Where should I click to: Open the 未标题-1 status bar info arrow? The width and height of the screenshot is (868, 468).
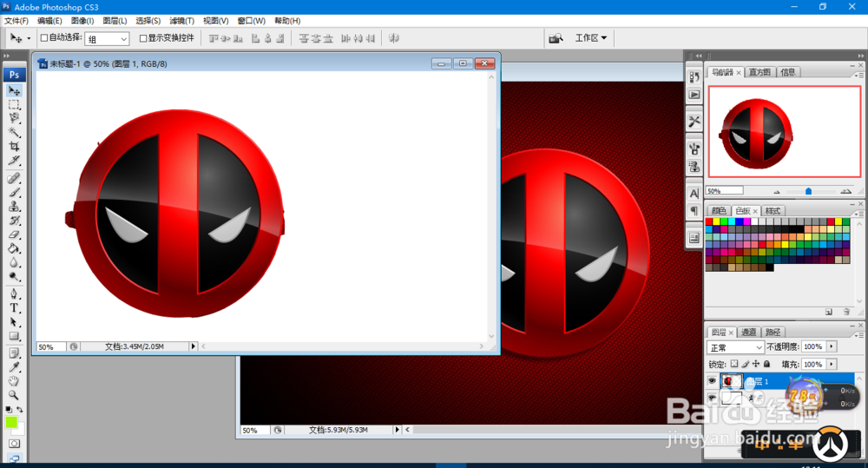click(194, 346)
